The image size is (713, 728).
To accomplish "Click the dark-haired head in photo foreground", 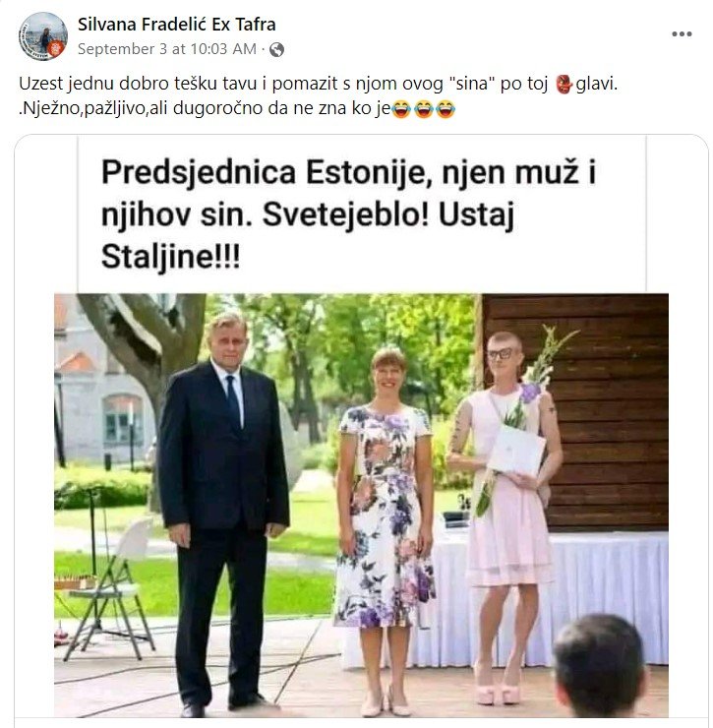I will point(599,665).
